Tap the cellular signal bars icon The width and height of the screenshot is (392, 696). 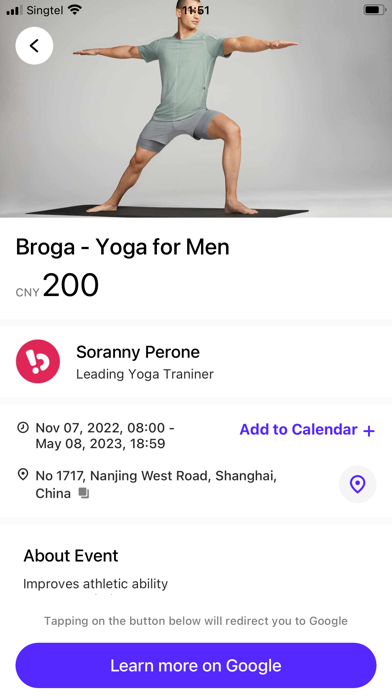[14, 10]
